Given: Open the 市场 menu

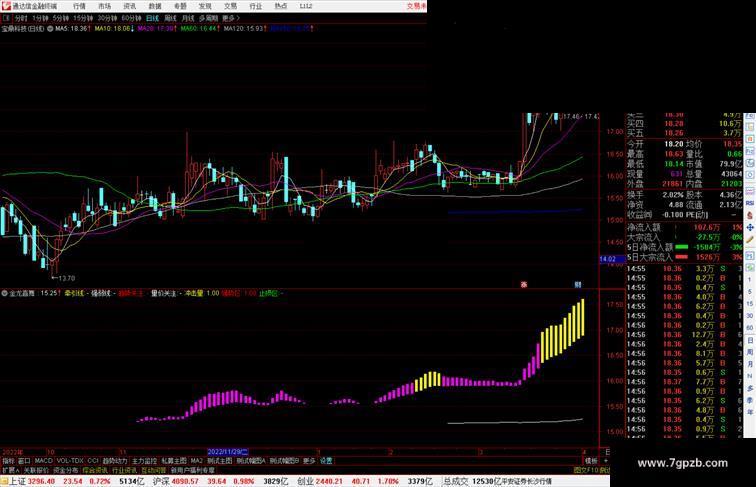Looking at the screenshot, I should pyautogui.click(x=105, y=6).
